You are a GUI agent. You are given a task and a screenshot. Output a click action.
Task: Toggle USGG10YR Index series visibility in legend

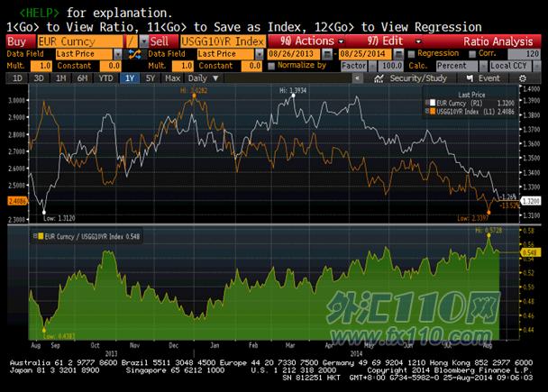[426, 111]
